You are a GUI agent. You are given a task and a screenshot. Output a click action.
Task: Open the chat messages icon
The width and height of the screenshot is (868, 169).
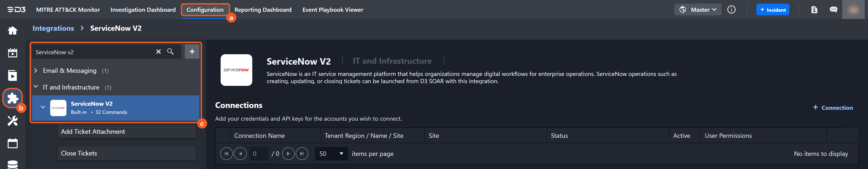pyautogui.click(x=833, y=10)
